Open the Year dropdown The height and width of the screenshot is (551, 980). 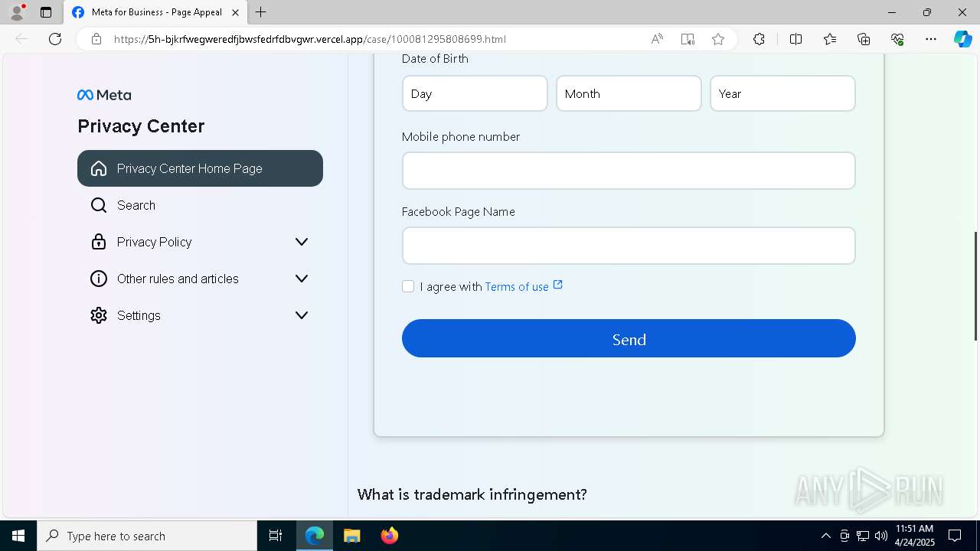(782, 93)
